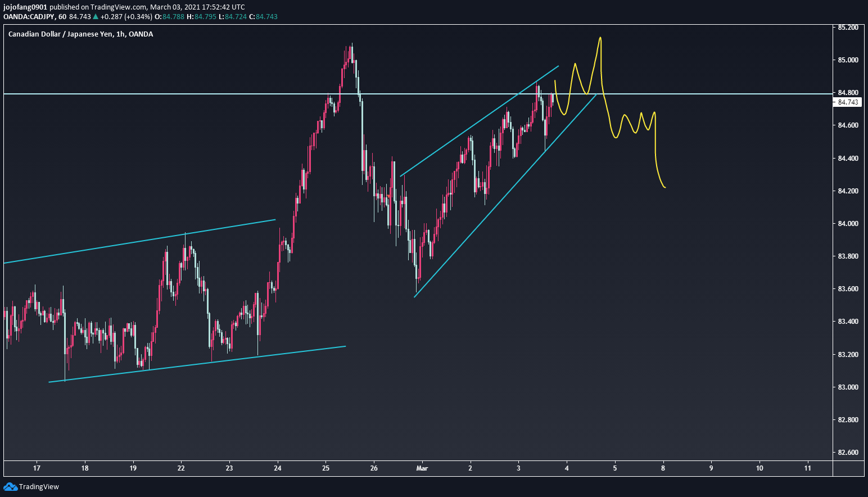The width and height of the screenshot is (868, 497).
Task: Click the 83.600 price axis label
Action: tap(848, 289)
